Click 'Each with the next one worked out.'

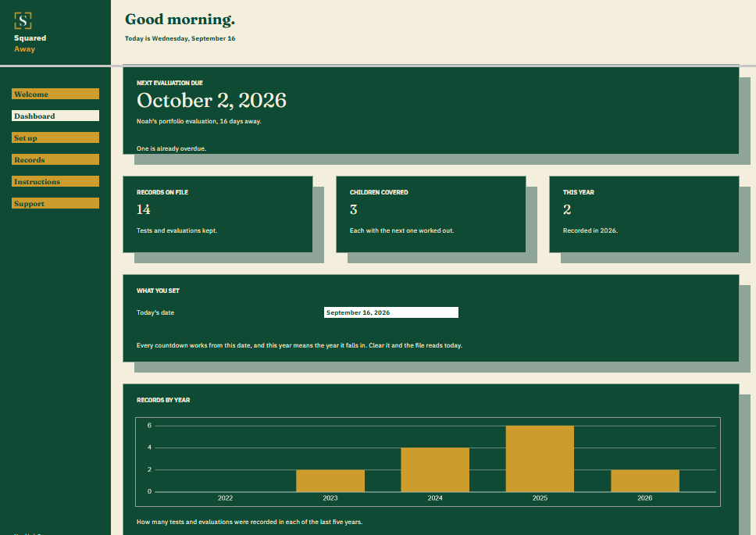tap(401, 230)
